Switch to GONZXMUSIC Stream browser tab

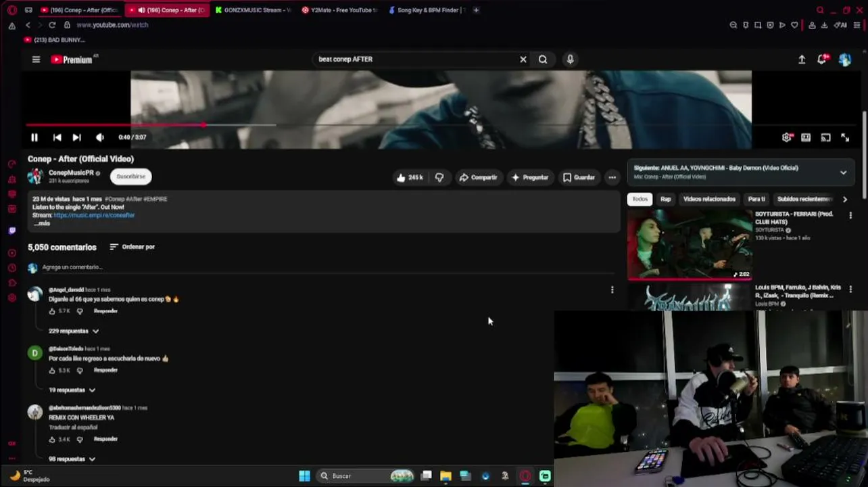pos(254,10)
